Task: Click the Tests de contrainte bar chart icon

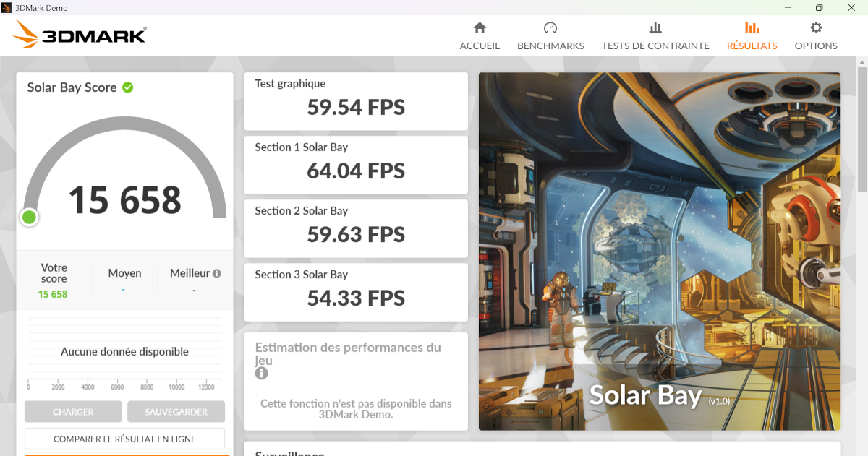Action: point(655,28)
